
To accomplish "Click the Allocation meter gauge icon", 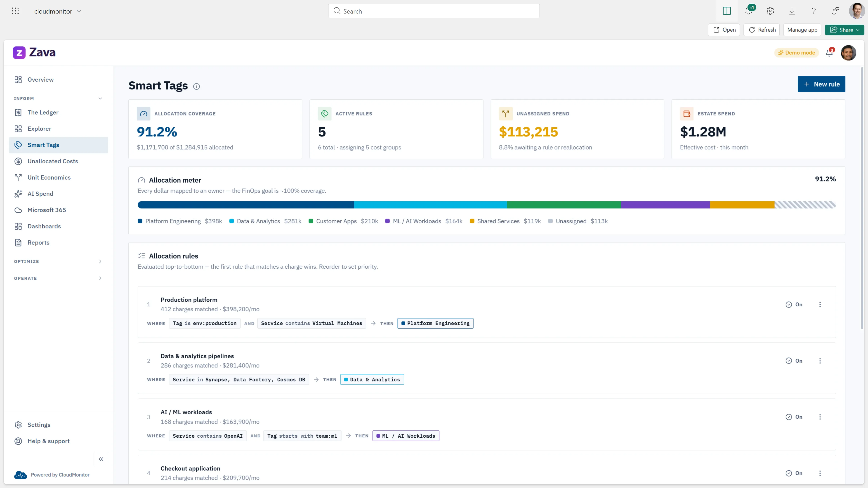I will [142, 180].
